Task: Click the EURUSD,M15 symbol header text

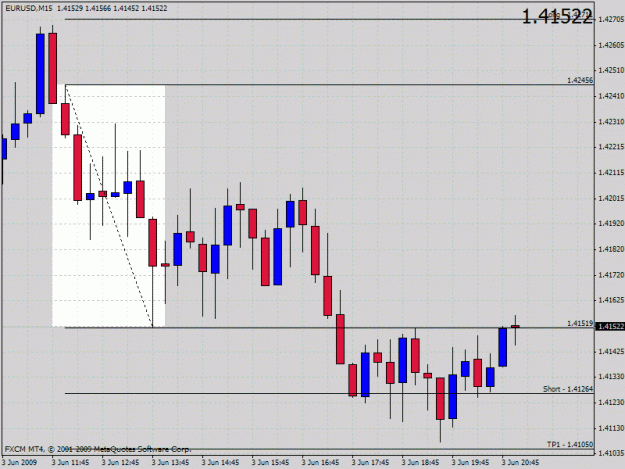Action: point(29,8)
